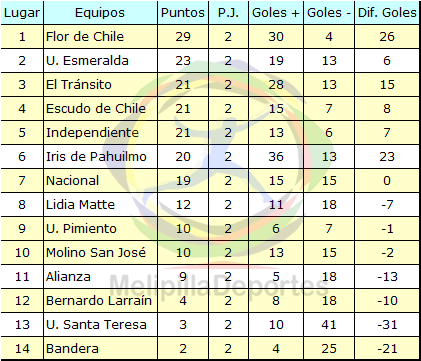Screen dimensions: 421x361
Task: Select Flor de Chile's 29 points cell
Action: [183, 37]
